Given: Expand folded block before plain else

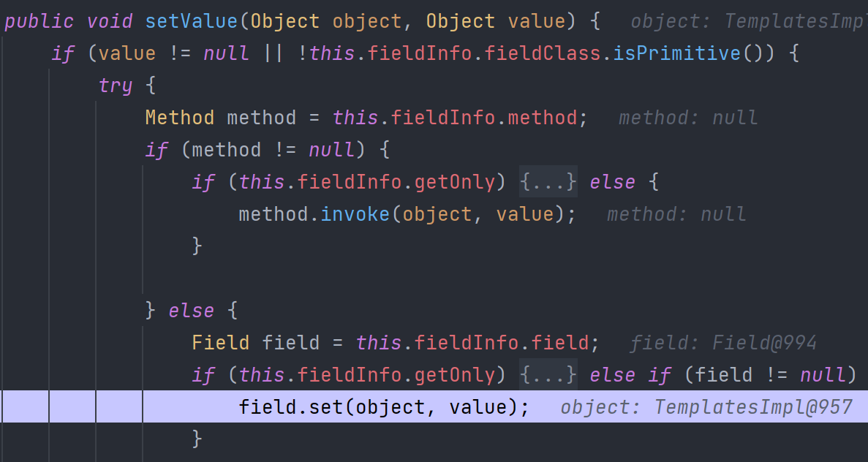Looking at the screenshot, I should point(548,181).
